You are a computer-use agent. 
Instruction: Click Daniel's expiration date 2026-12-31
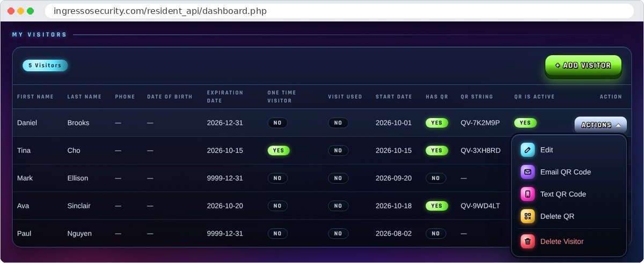coord(225,123)
